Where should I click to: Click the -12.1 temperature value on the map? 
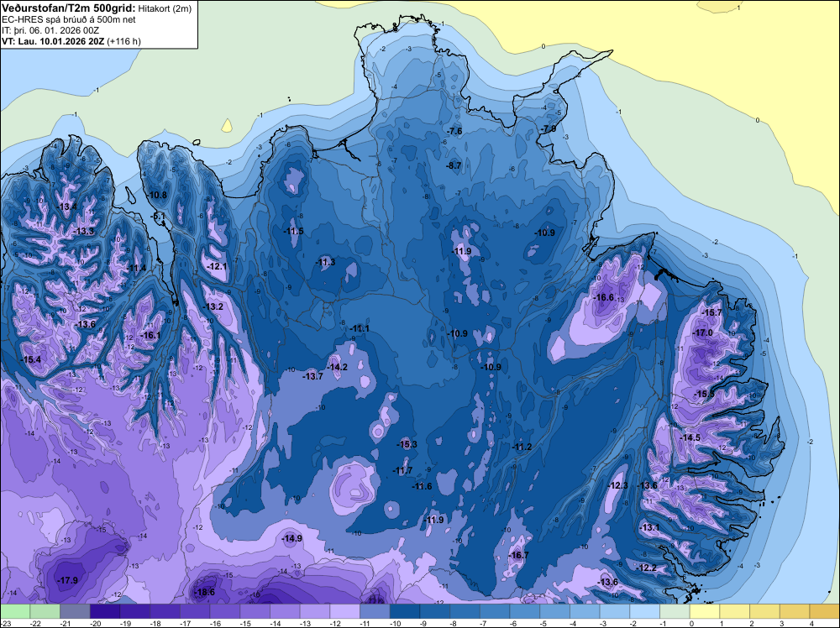tap(217, 266)
